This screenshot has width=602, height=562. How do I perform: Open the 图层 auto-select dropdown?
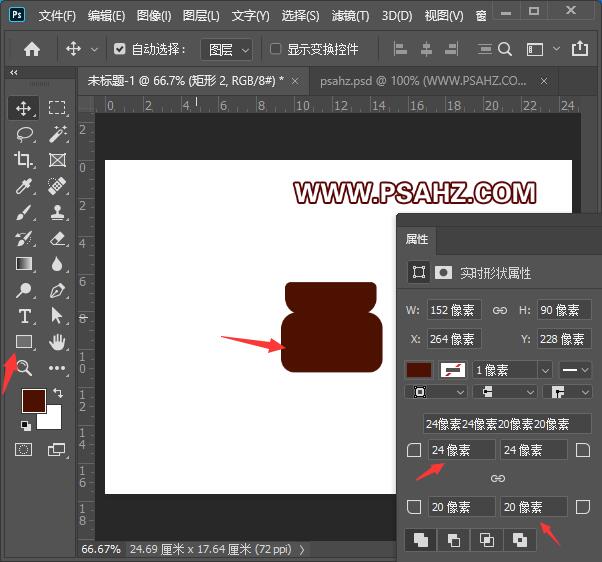coord(227,50)
